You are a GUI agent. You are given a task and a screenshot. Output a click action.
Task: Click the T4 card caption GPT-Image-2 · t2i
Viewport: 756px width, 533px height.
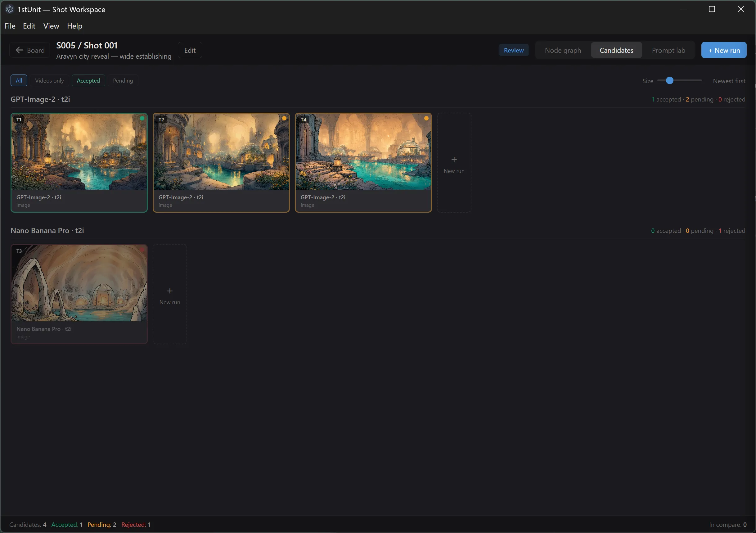click(323, 197)
